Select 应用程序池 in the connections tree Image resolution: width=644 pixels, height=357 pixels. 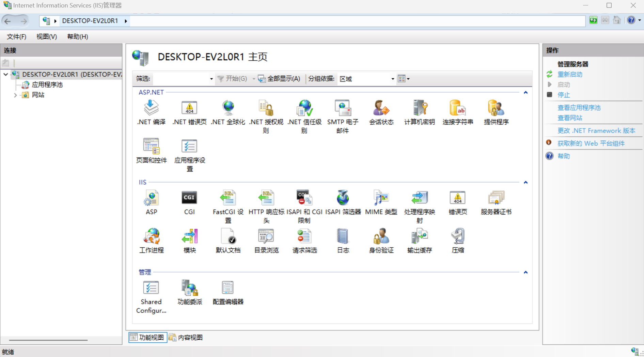point(47,84)
